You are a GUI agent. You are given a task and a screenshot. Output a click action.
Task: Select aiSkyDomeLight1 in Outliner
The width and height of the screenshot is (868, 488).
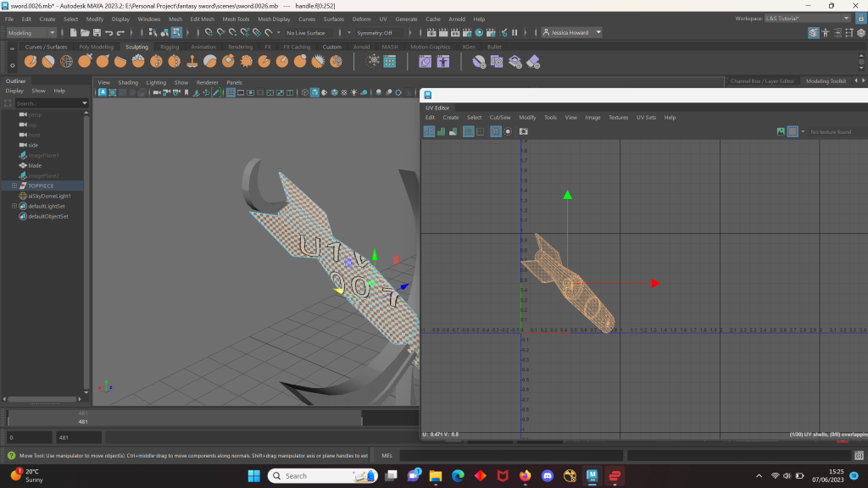pyautogui.click(x=49, y=196)
